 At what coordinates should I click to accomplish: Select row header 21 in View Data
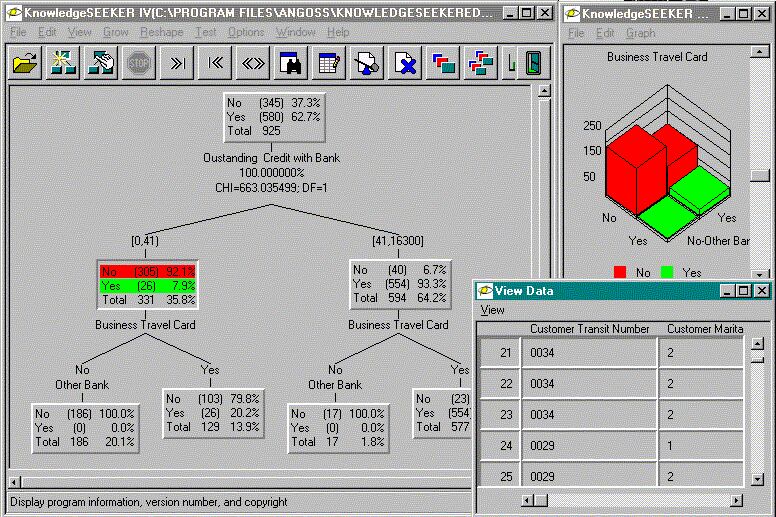tap(500, 353)
